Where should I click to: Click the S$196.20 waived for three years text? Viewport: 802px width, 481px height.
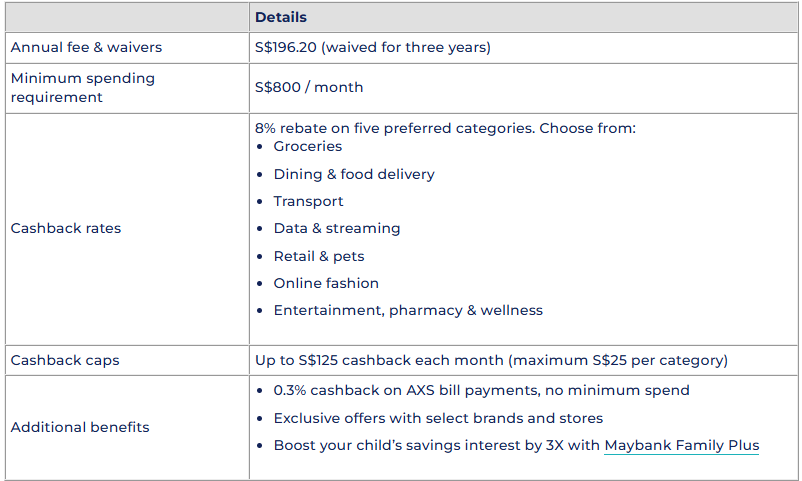(373, 47)
